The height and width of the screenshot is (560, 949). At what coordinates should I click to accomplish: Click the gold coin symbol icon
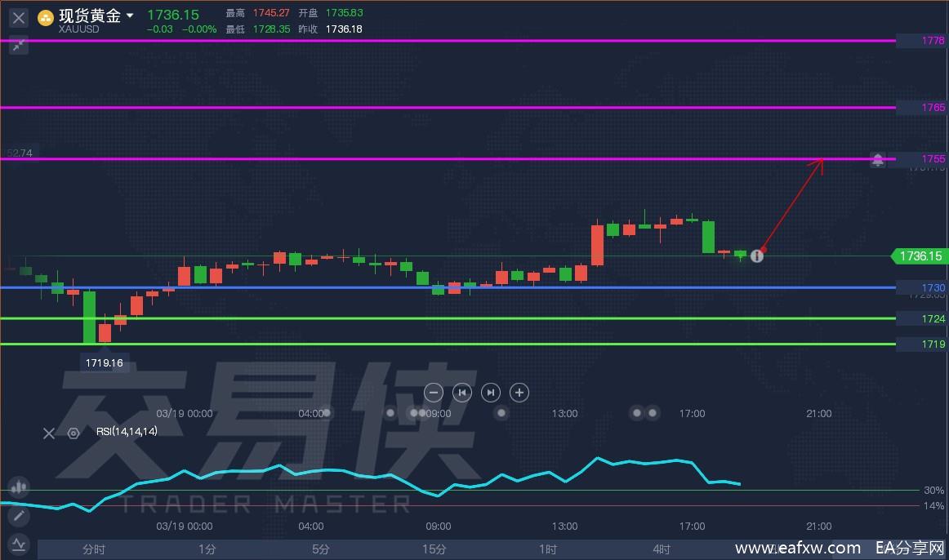(x=46, y=17)
